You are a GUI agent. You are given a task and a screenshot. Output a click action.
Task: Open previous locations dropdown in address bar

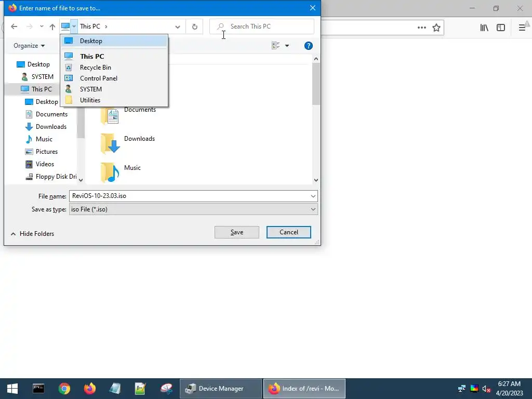(x=178, y=27)
